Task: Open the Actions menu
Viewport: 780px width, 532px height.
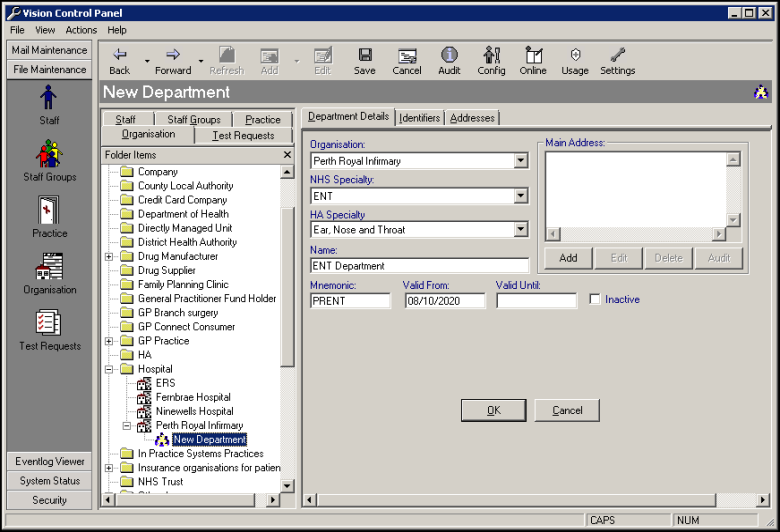Action: pos(81,30)
